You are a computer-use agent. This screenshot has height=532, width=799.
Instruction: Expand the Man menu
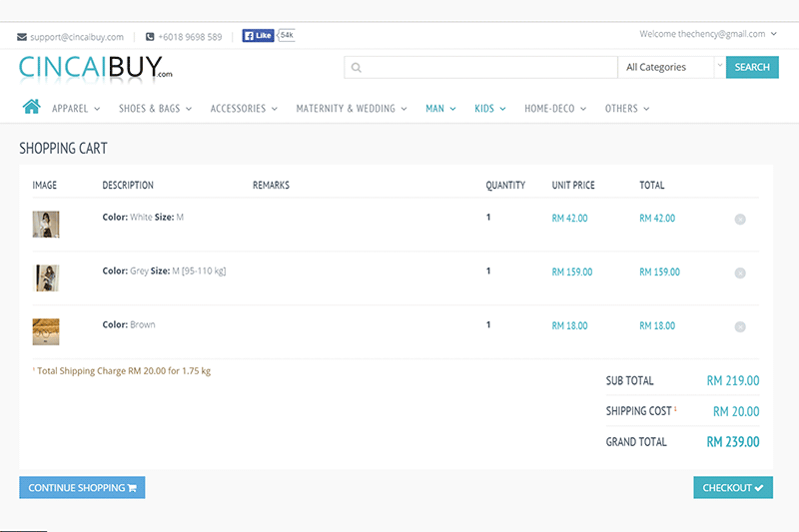coord(440,109)
